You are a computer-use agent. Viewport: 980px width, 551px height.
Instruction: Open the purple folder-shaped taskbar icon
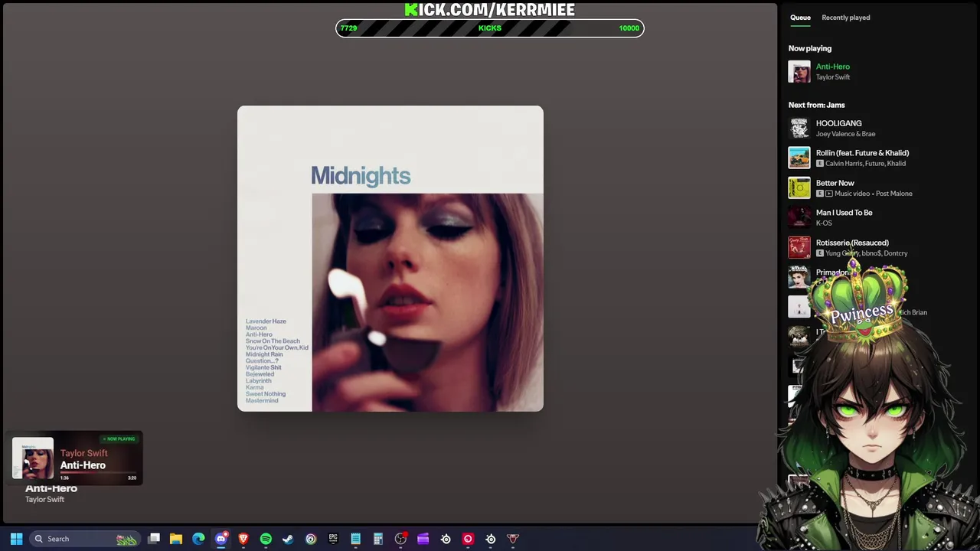pos(423,539)
